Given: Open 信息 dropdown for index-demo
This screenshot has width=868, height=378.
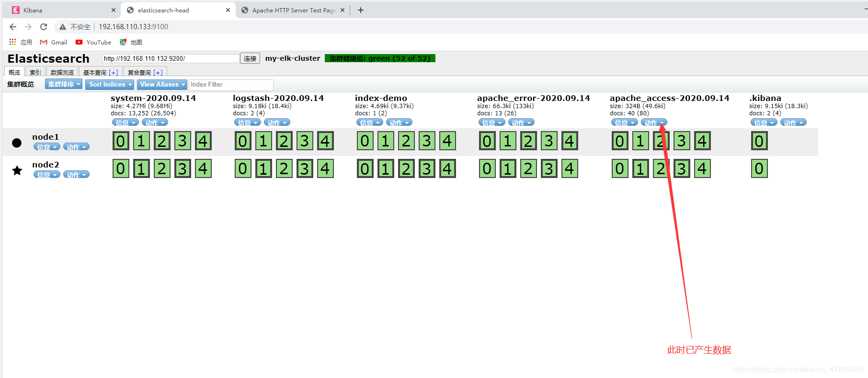Looking at the screenshot, I should click(370, 122).
